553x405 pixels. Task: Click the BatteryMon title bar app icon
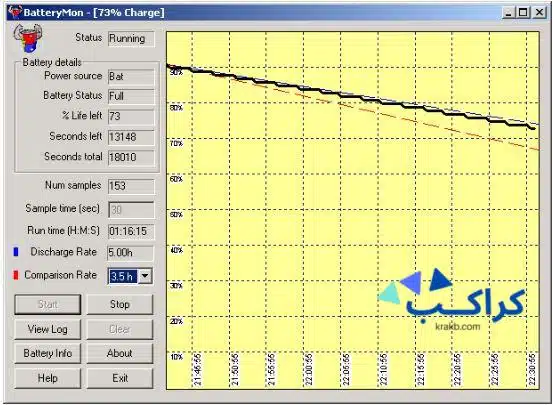(15, 12)
